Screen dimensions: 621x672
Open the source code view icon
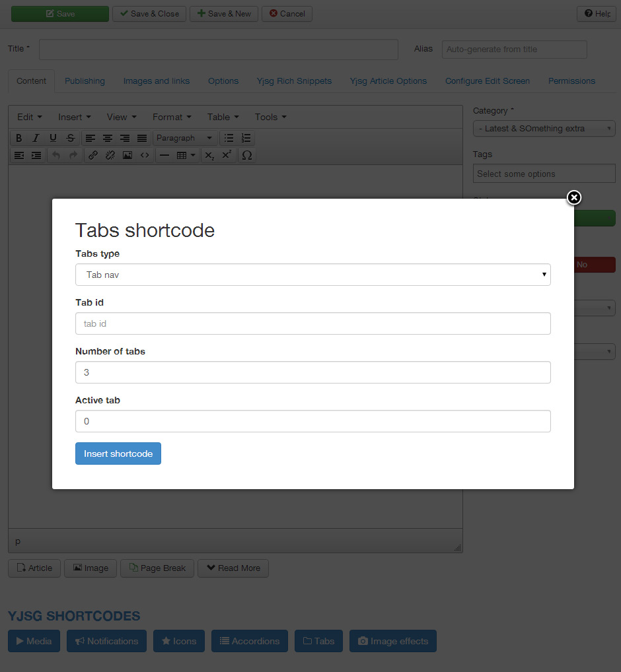(x=145, y=155)
